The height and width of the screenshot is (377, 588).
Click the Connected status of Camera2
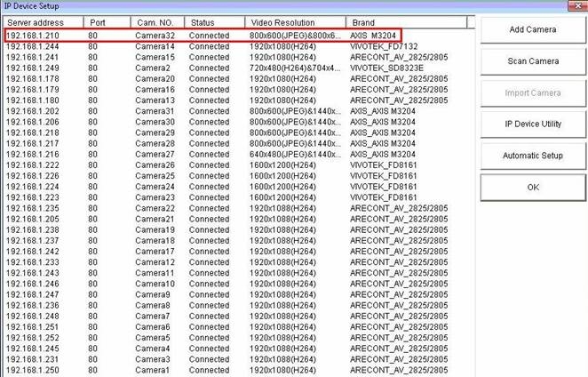pyautogui.click(x=209, y=68)
